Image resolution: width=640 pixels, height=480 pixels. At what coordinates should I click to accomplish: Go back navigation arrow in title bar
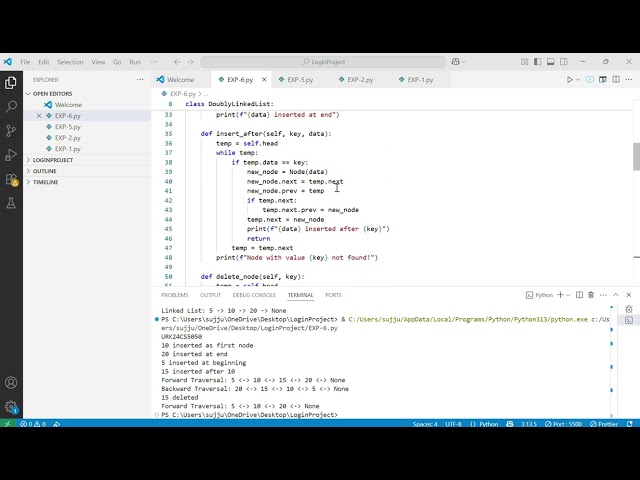[x=177, y=62]
